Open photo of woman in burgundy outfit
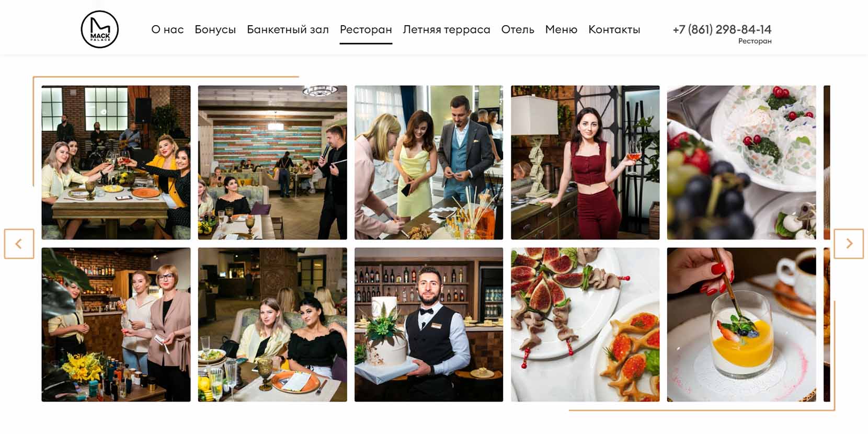 click(585, 163)
